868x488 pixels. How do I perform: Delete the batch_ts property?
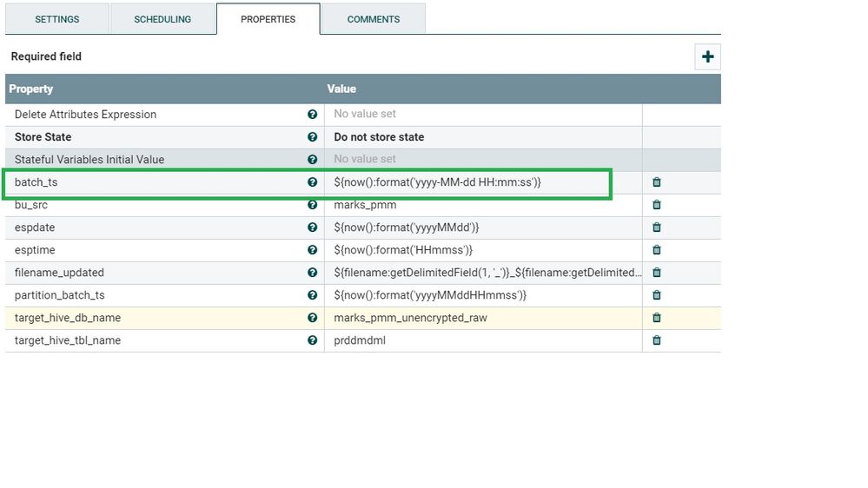(x=657, y=182)
